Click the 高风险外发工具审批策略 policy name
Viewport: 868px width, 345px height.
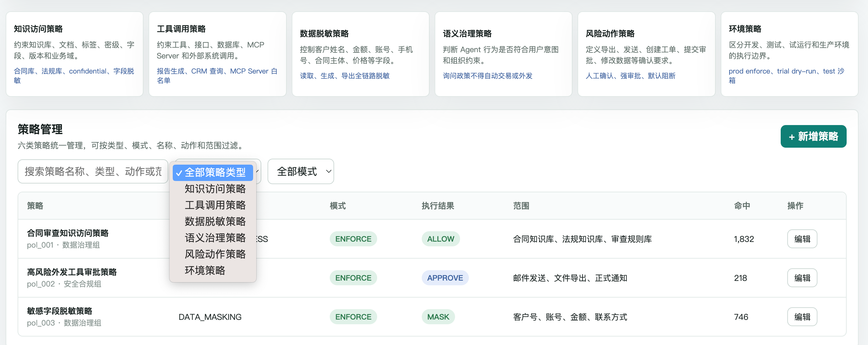[x=72, y=272]
